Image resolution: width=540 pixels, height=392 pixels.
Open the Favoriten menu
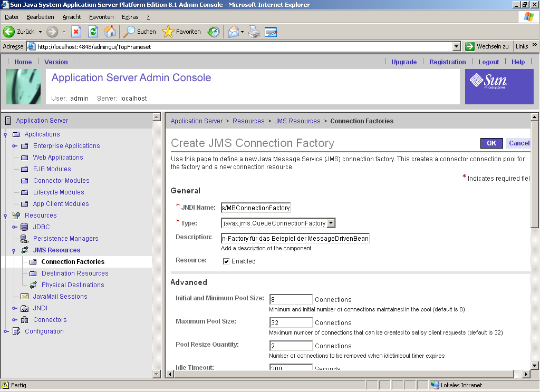pyautogui.click(x=101, y=17)
